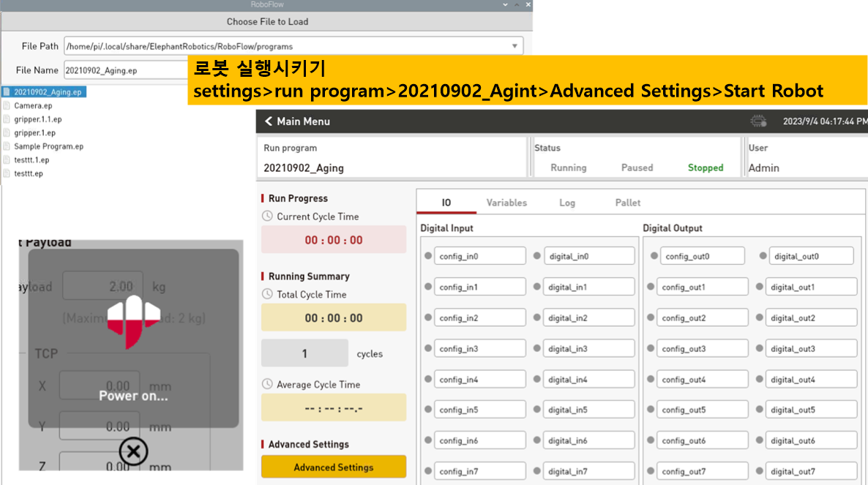Screen dimensions: 868x485
Task: Collapse the RoboFlow window using title chevron
Action: 505,4
